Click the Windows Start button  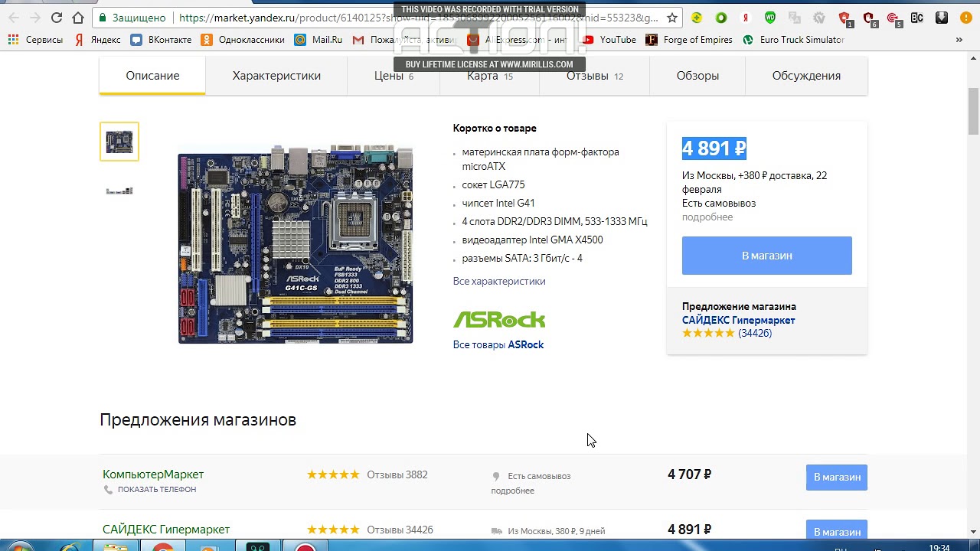pos(20,546)
